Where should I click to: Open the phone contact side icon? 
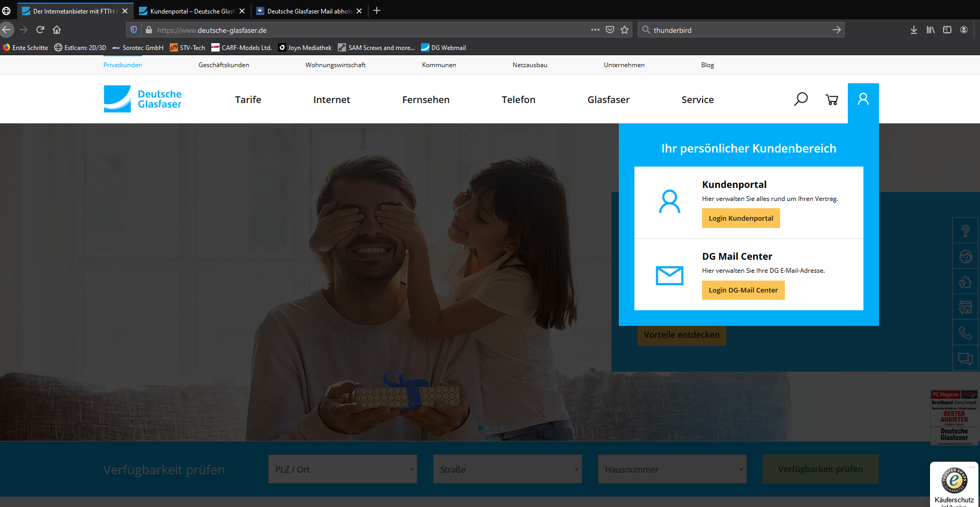coord(965,333)
